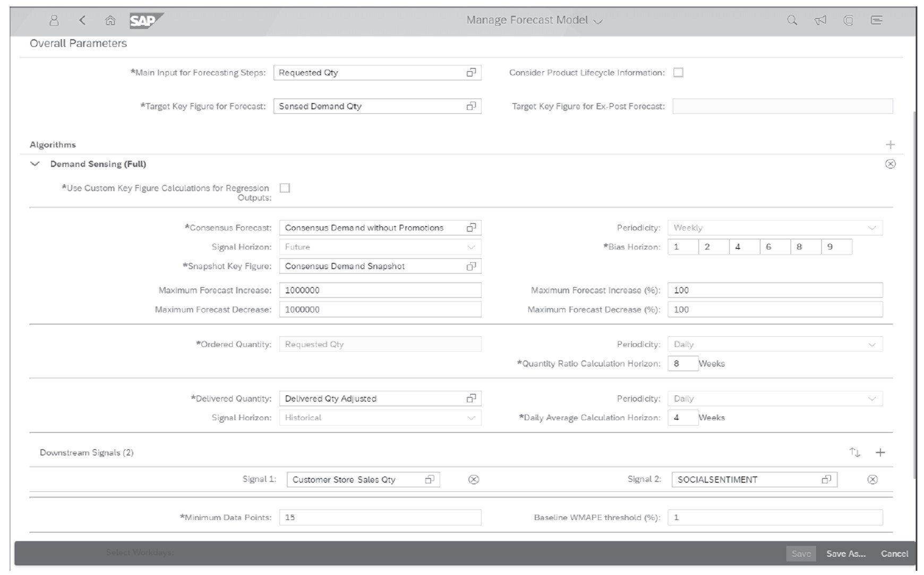Click the Daily Average Calculation Horizon field
The height and width of the screenshot is (575, 924).
click(683, 417)
